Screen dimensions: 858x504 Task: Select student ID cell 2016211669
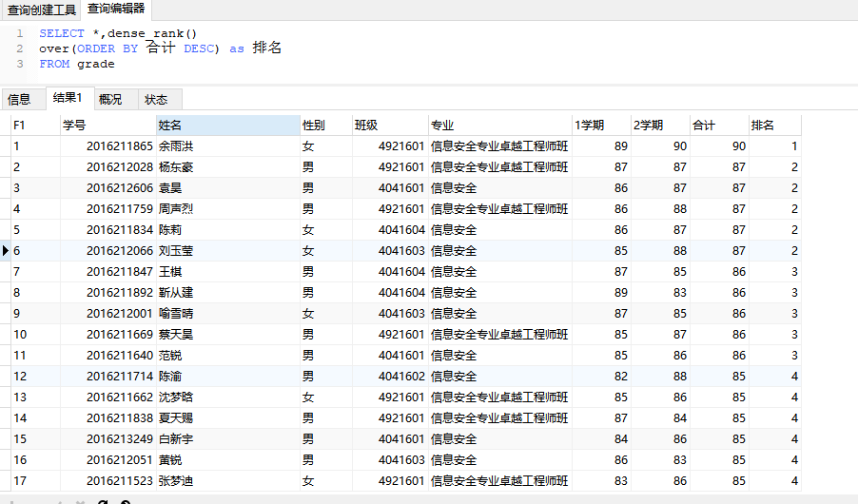point(108,335)
